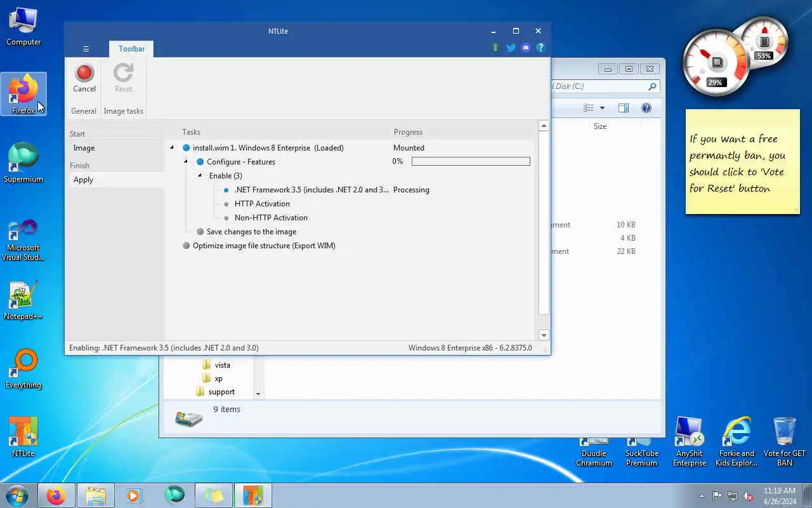The width and height of the screenshot is (812, 508).
Task: Select the HTTP Activation task row
Action: tap(262, 204)
